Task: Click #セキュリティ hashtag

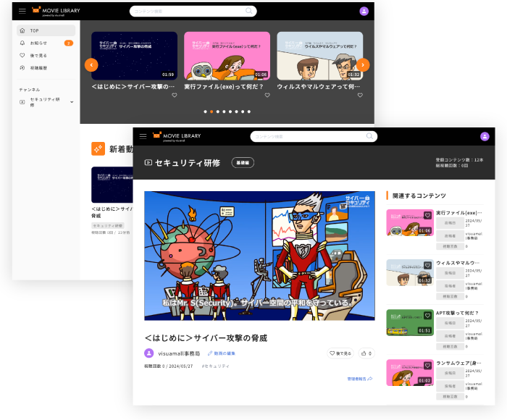Action: point(216,366)
